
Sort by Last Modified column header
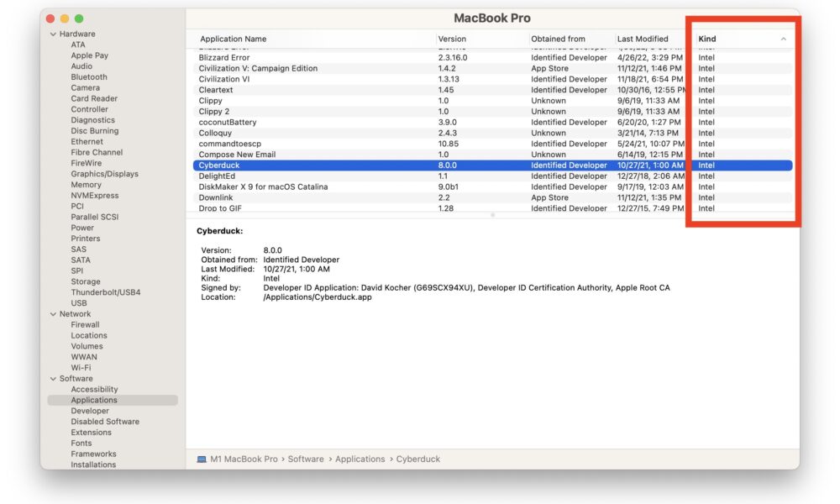(643, 39)
